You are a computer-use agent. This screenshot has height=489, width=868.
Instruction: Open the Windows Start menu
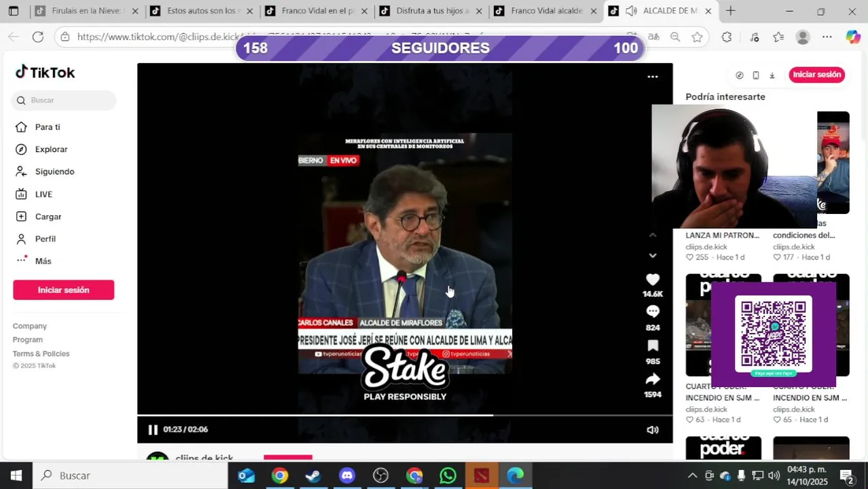16,475
